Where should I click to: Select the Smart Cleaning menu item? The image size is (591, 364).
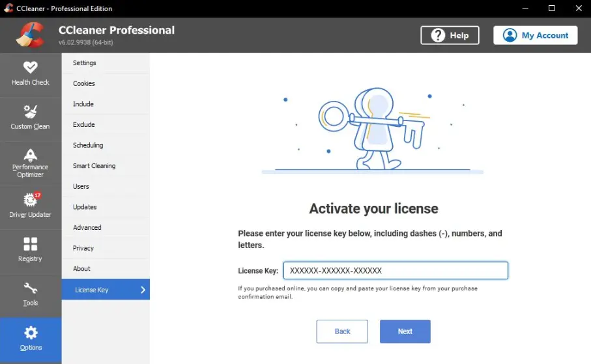106,166
